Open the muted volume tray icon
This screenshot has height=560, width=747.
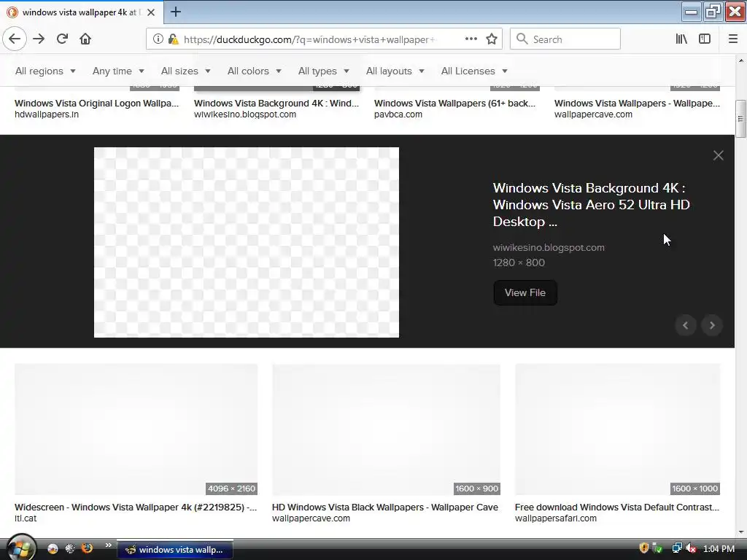click(x=691, y=548)
